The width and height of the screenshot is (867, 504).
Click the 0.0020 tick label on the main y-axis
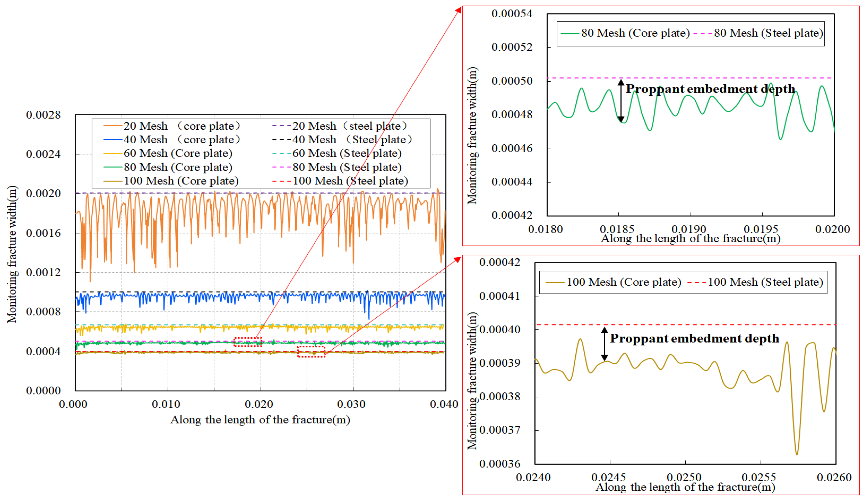click(43, 193)
